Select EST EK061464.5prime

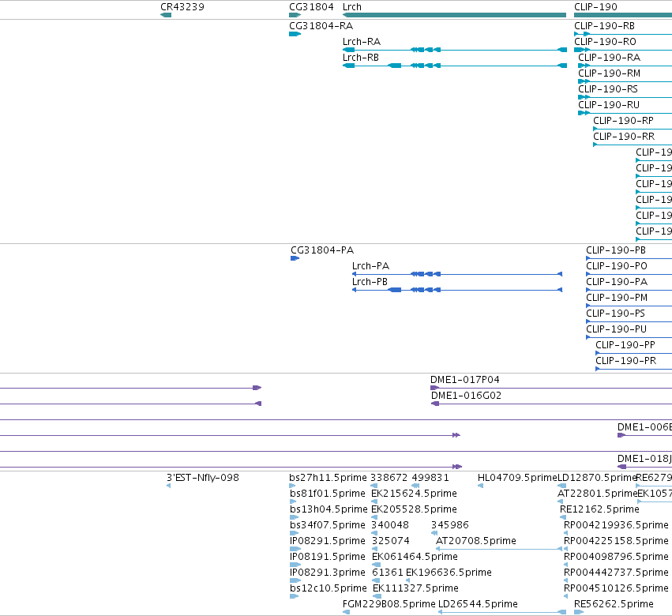(415, 558)
